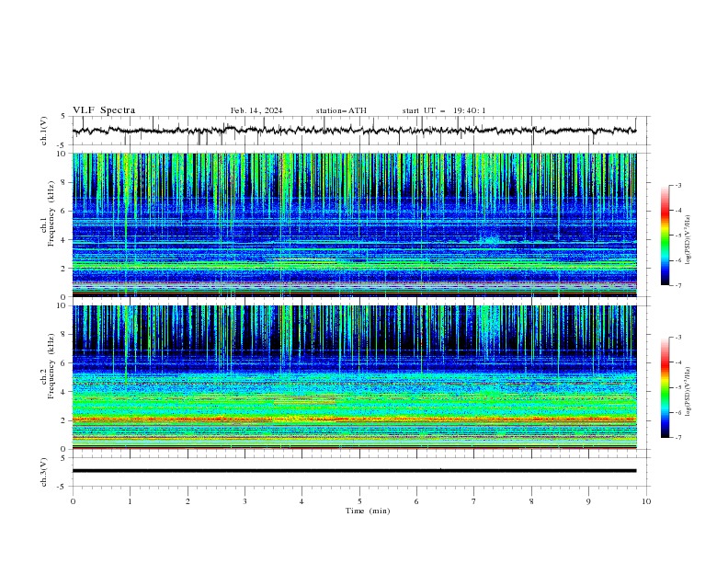
Task: Click the ch.1 color bar "log(PSD)(V²/Hz)" label
Action: coord(688,240)
